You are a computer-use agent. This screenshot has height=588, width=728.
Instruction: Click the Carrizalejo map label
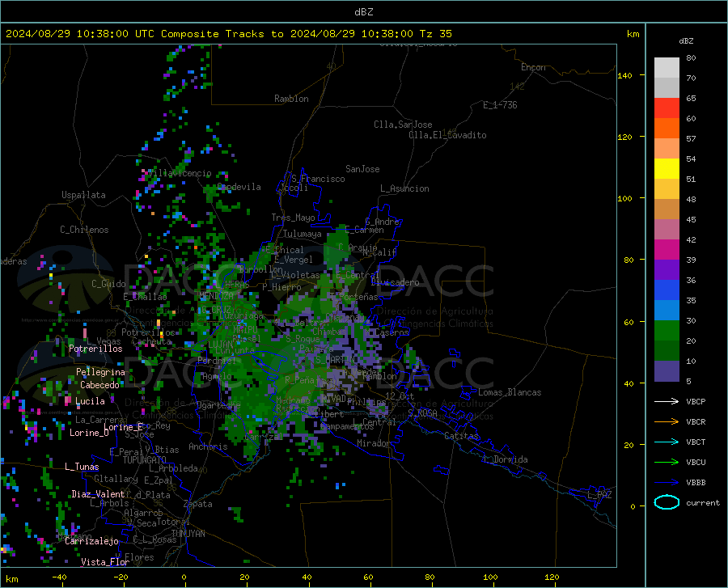tap(91, 541)
